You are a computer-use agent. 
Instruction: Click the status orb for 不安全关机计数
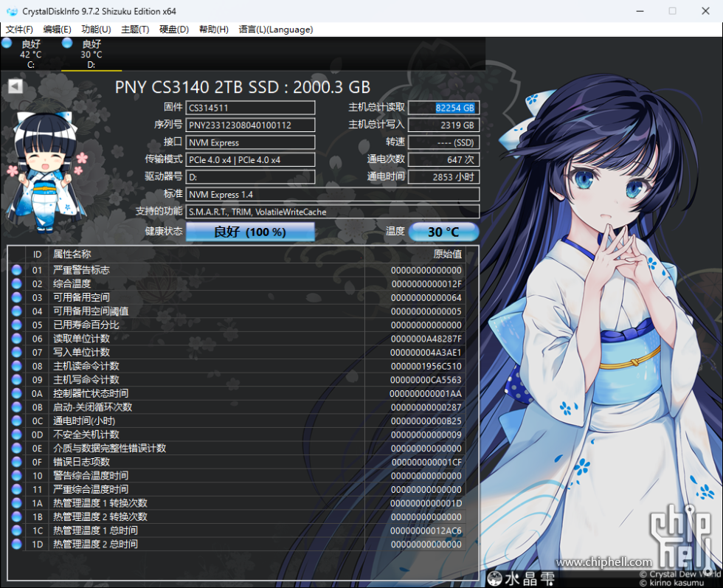point(17,435)
